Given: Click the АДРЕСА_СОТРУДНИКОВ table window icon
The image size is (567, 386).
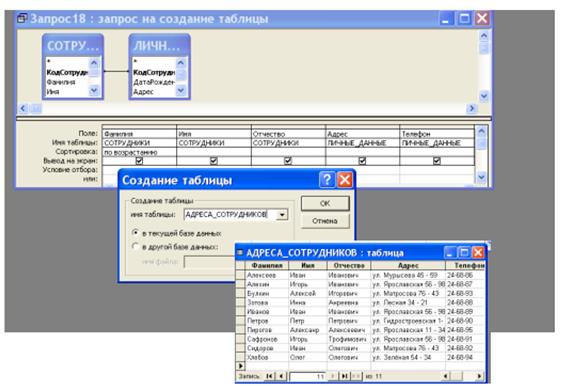Looking at the screenshot, I should coord(240,253).
